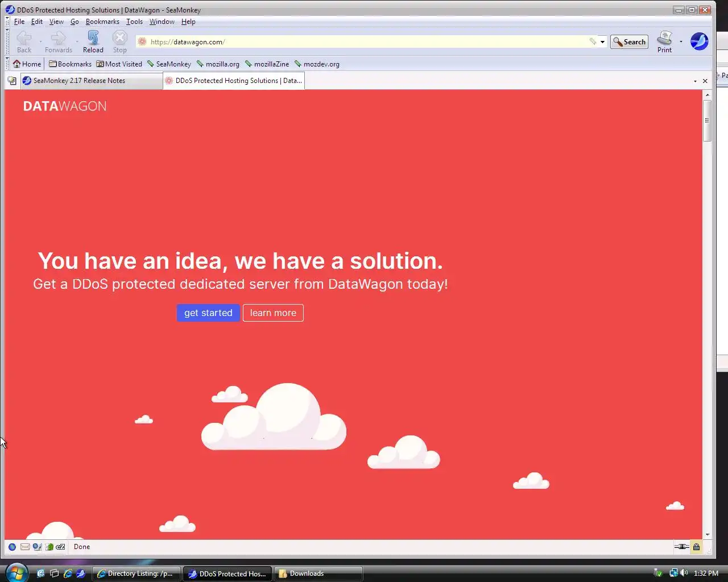
Task: Open the Windows Start menu orb
Action: 16,572
